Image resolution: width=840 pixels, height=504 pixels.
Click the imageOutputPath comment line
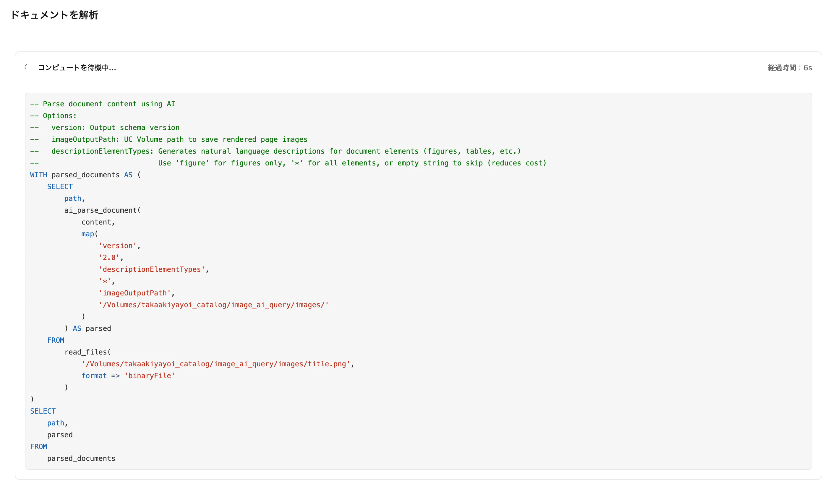click(169, 139)
